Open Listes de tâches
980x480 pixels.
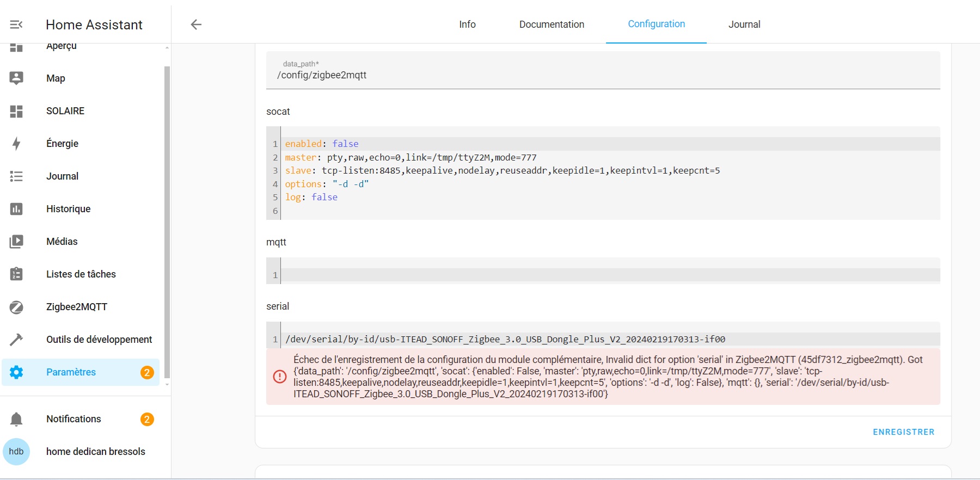pyautogui.click(x=81, y=274)
